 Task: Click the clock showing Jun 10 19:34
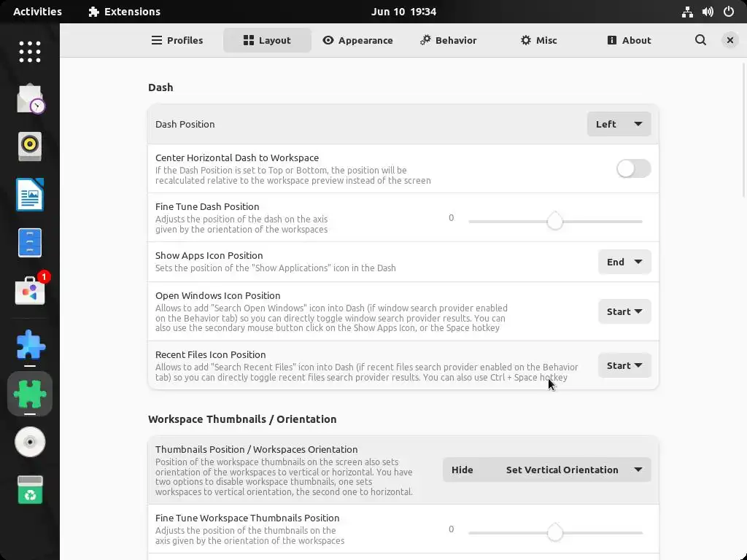coord(403,12)
